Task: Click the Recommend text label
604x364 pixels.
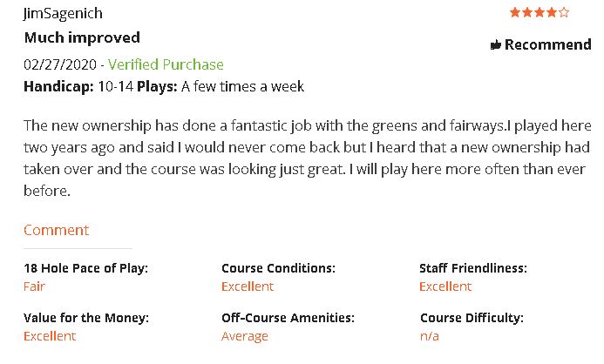Action: (547, 44)
